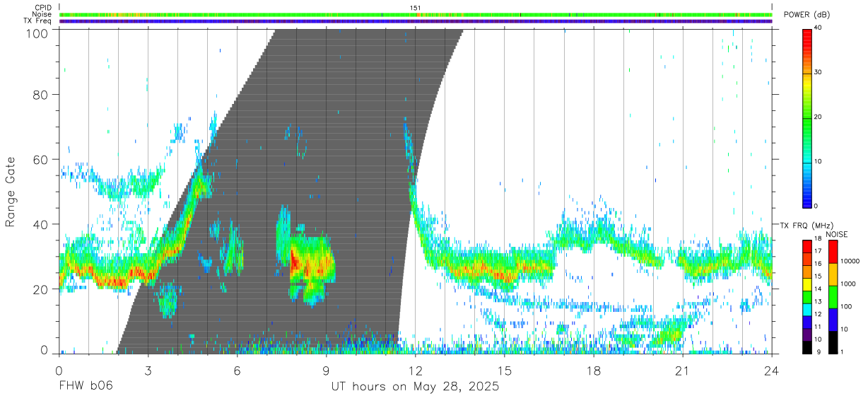Click the 12 hour tick on UT axis

click(416, 369)
